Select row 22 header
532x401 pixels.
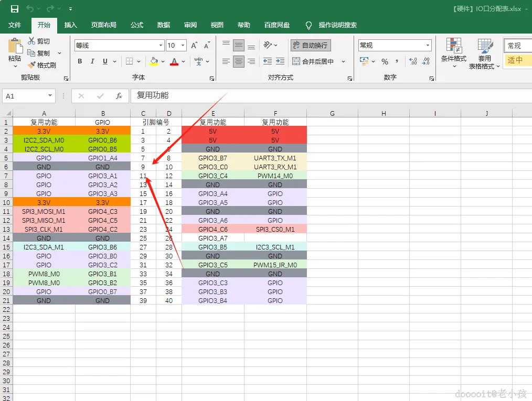point(6,309)
